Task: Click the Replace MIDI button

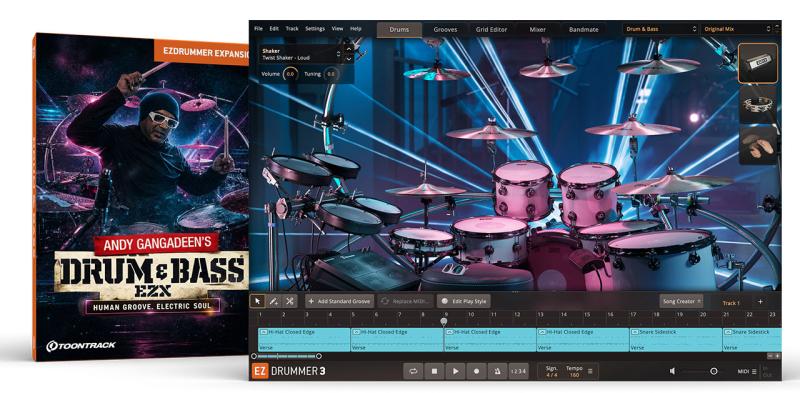Action: 406,301
